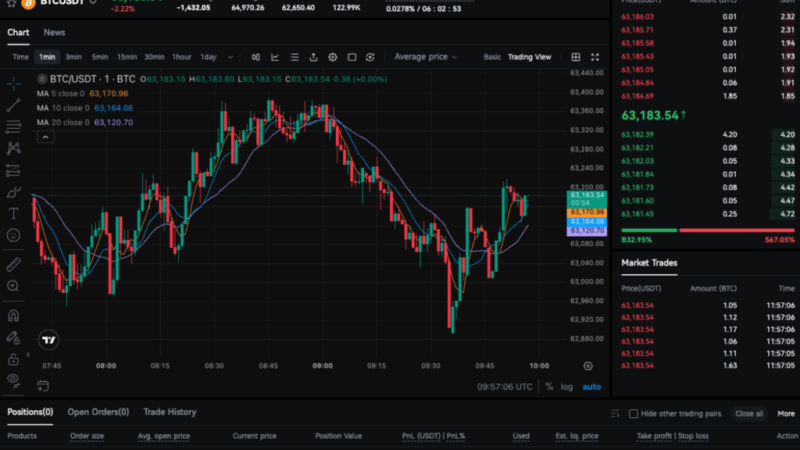Toggle magnet mode for drawings
This screenshot has height=450, width=800.
pyautogui.click(x=14, y=315)
